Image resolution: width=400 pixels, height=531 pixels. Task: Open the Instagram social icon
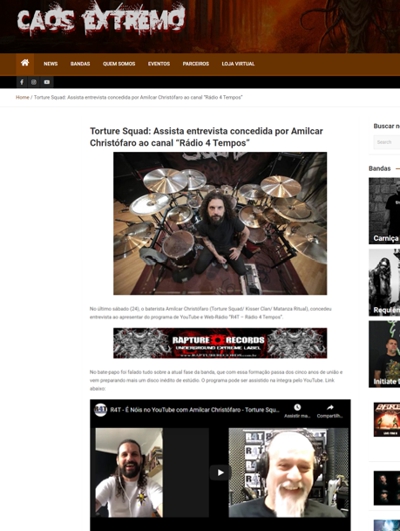pyautogui.click(x=34, y=82)
